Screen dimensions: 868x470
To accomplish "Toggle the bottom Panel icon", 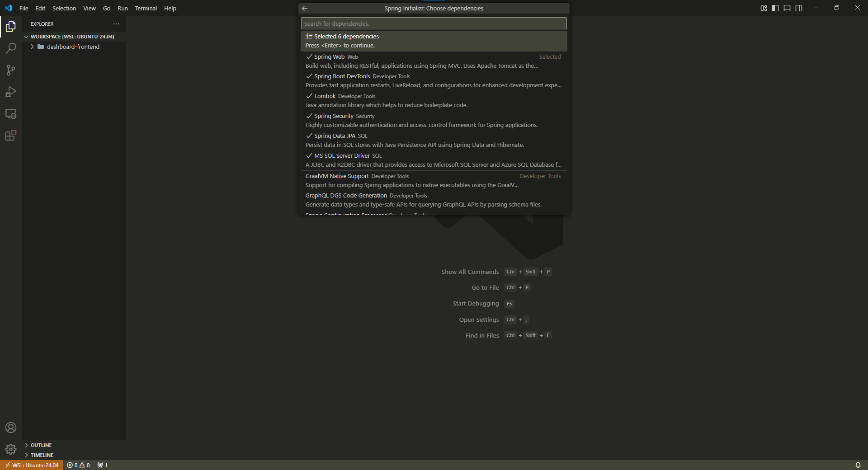I will [x=787, y=8].
